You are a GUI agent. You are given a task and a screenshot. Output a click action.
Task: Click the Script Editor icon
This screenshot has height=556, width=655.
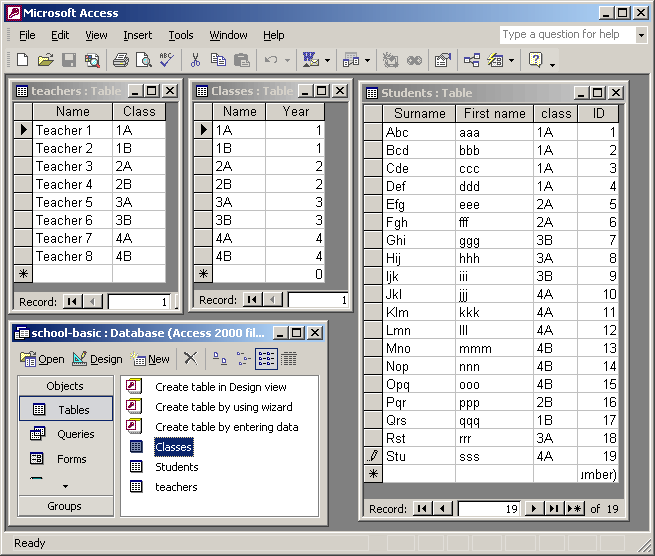(414, 60)
